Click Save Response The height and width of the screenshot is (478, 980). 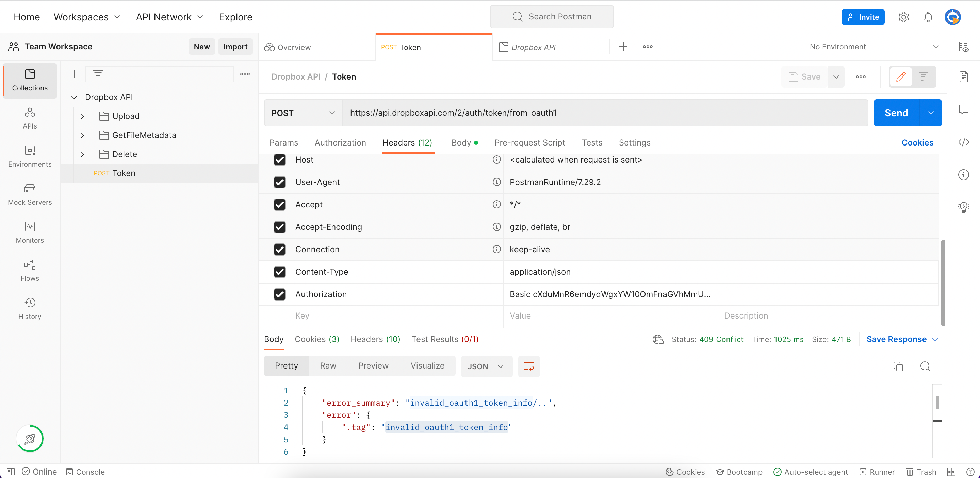[896, 339]
